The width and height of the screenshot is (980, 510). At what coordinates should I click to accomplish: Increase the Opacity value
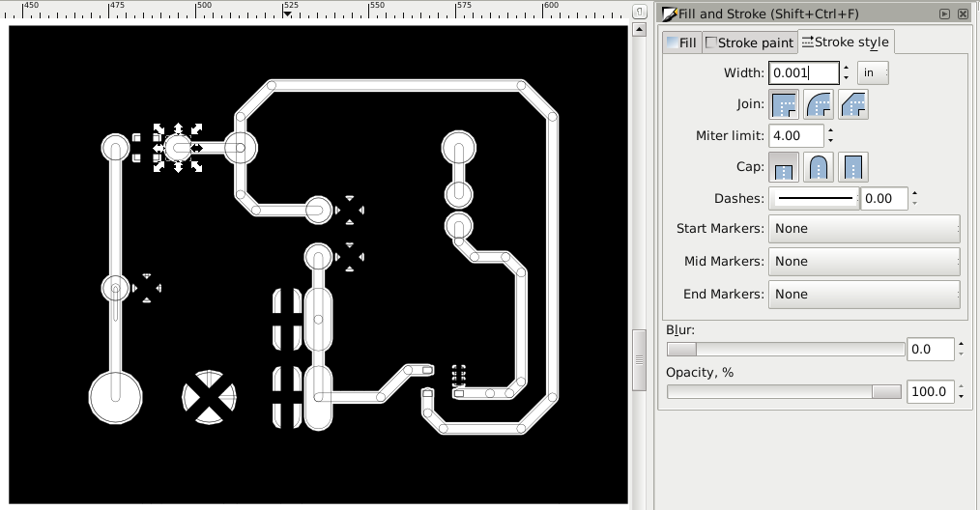click(962, 387)
